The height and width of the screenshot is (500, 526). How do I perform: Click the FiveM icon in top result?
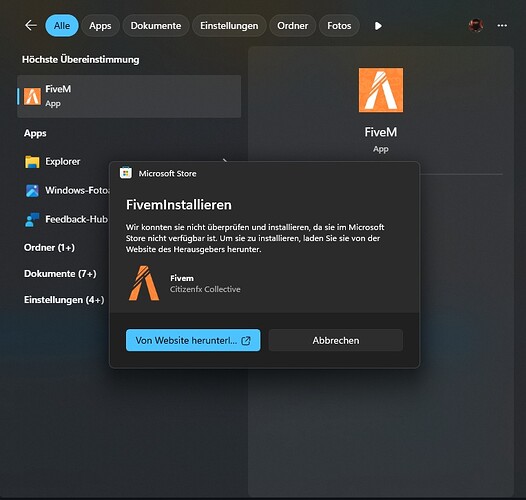coord(32,97)
